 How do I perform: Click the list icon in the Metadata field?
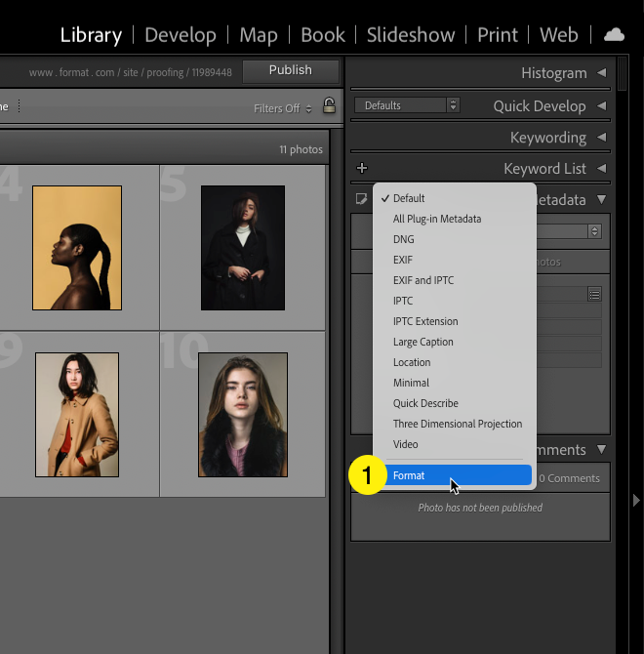tap(594, 293)
